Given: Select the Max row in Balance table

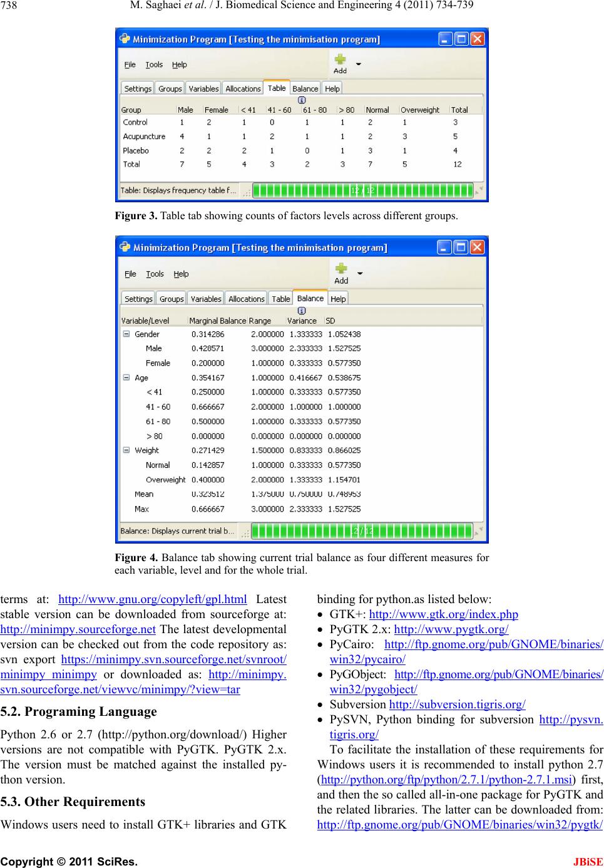Looking at the screenshot, I should click(x=301, y=509).
